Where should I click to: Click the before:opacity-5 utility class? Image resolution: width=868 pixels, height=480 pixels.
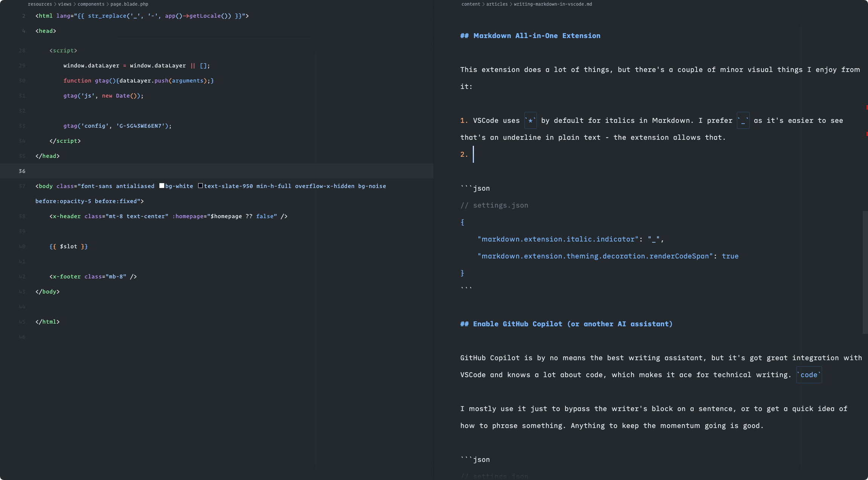(63, 201)
